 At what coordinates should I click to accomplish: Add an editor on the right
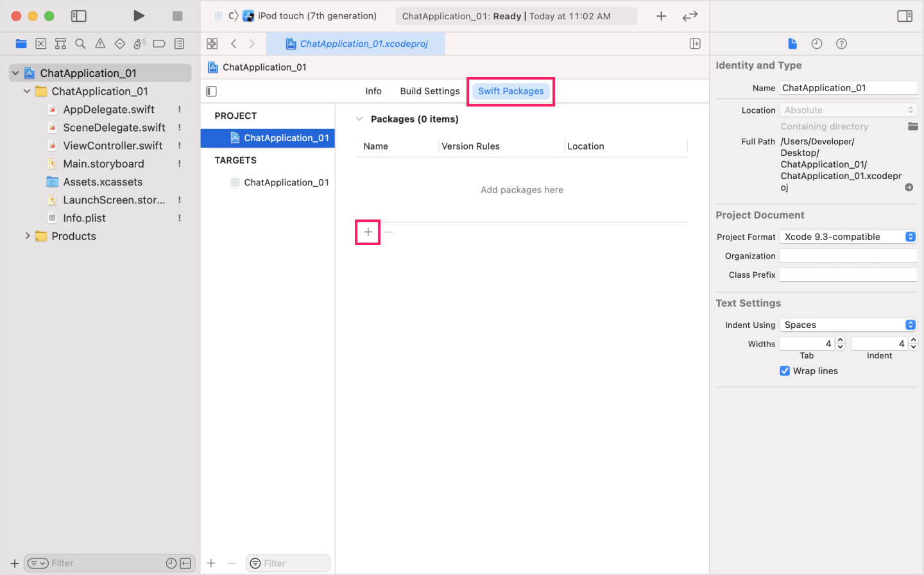click(695, 44)
